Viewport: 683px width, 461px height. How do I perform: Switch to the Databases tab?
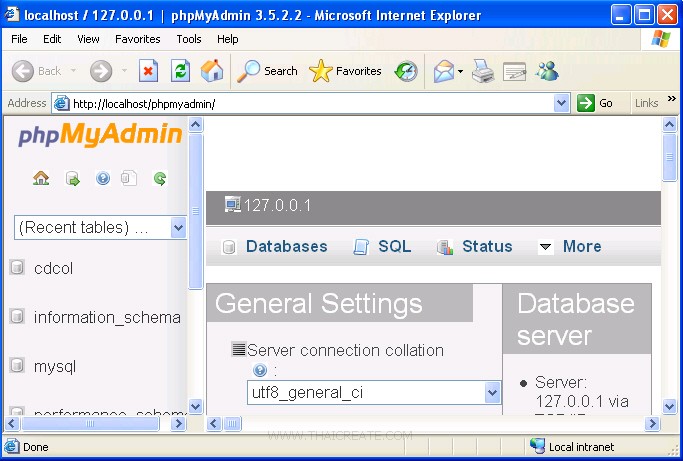(x=275, y=247)
